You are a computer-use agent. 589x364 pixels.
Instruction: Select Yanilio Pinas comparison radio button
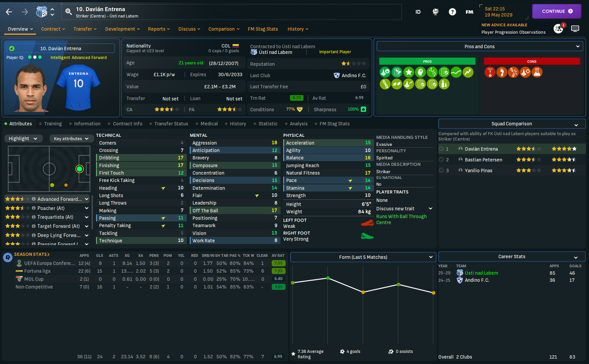click(x=441, y=171)
